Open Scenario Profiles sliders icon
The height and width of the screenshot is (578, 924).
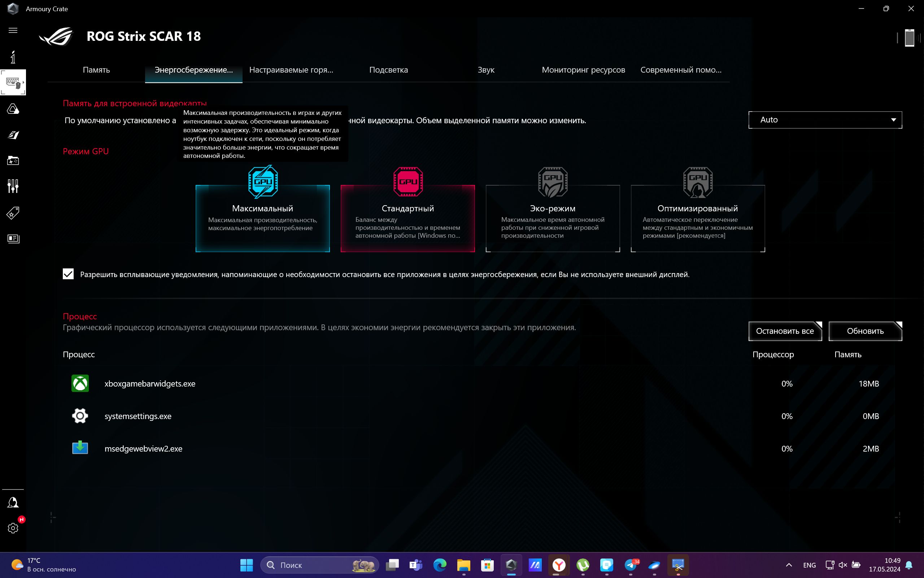click(x=13, y=186)
